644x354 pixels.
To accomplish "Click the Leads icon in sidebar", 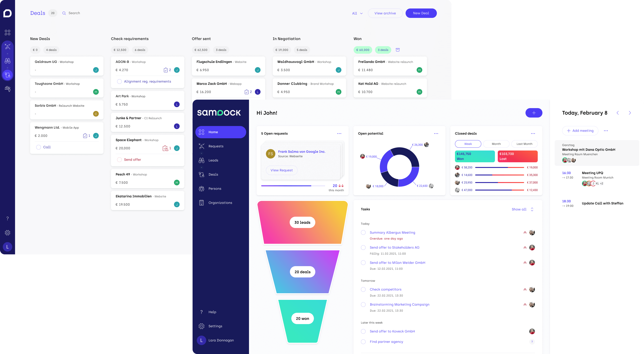I will (201, 160).
